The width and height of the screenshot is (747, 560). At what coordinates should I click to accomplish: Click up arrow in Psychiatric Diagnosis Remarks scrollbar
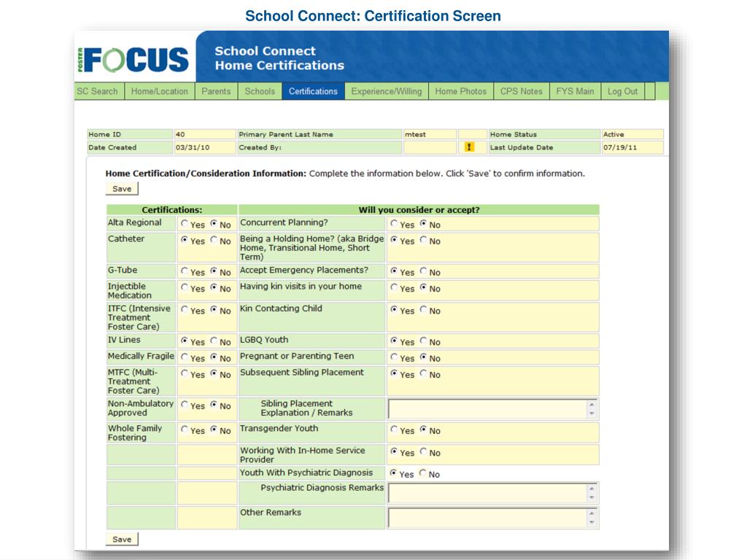tap(592, 488)
